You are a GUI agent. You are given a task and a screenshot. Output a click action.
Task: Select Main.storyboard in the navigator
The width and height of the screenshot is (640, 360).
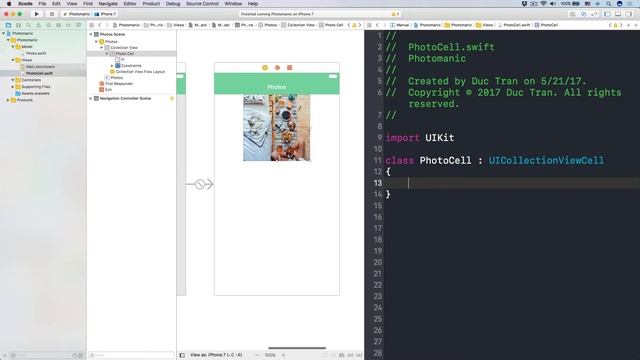(40, 67)
